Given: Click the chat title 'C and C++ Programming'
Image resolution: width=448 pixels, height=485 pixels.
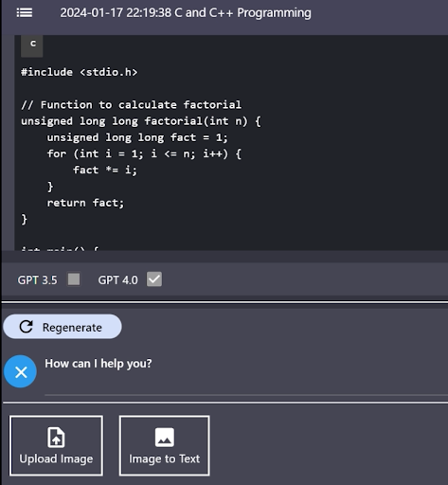Looking at the screenshot, I should pyautogui.click(x=242, y=13).
